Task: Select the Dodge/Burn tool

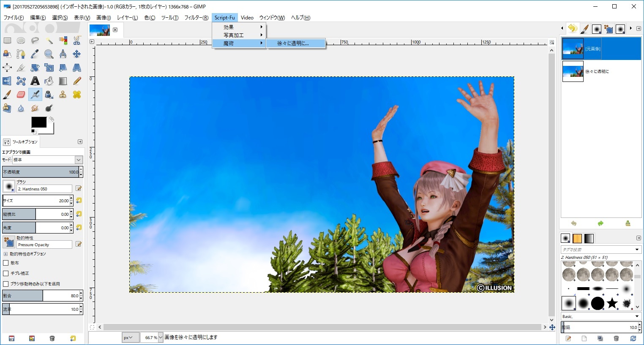Action: click(x=49, y=108)
